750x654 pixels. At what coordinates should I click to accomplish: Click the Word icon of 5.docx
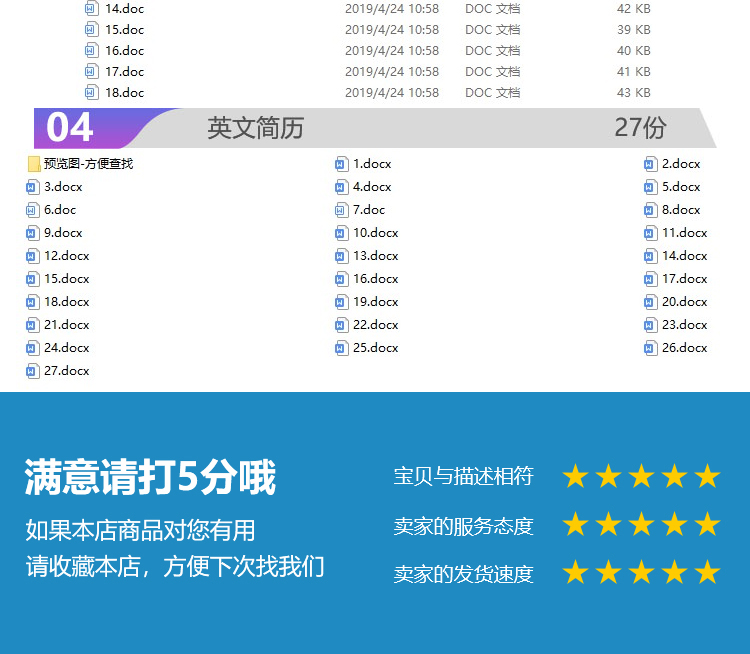(650, 187)
